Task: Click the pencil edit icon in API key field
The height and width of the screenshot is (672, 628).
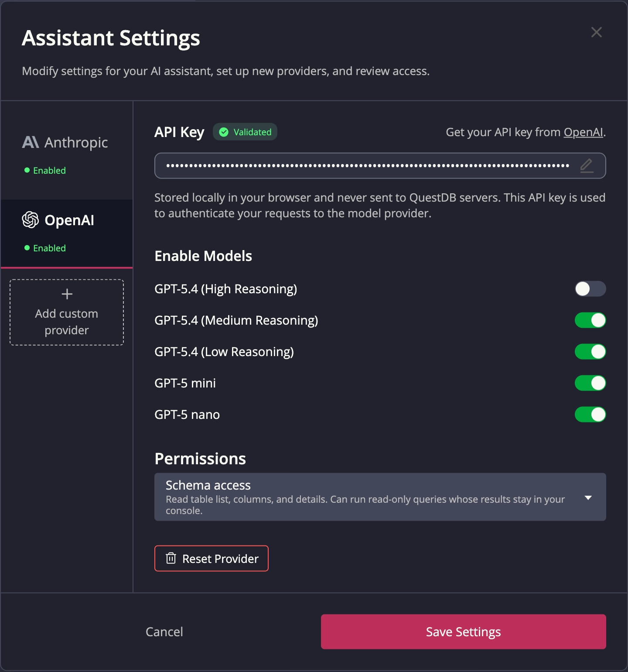Action: pyautogui.click(x=587, y=166)
